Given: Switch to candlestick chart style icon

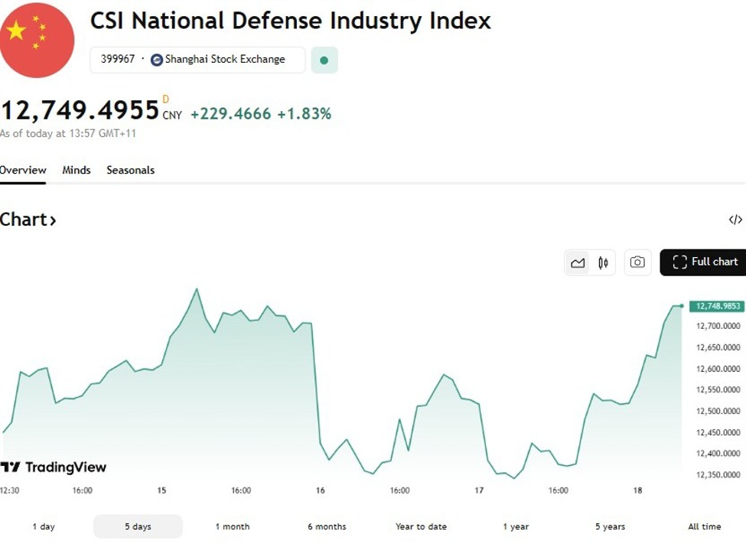Looking at the screenshot, I should click(603, 262).
